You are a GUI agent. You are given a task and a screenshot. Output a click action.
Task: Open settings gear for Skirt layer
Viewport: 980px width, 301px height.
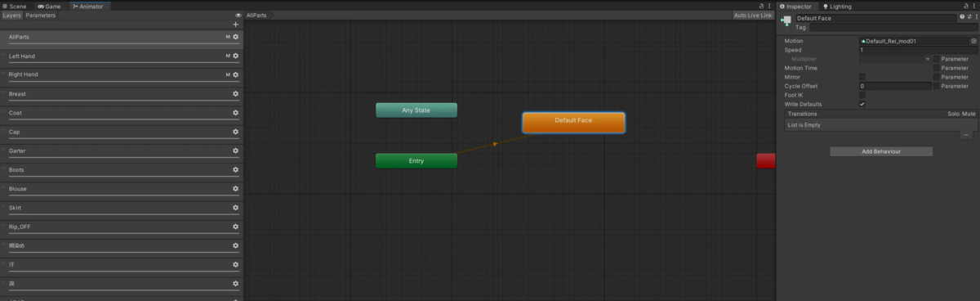pyautogui.click(x=236, y=208)
